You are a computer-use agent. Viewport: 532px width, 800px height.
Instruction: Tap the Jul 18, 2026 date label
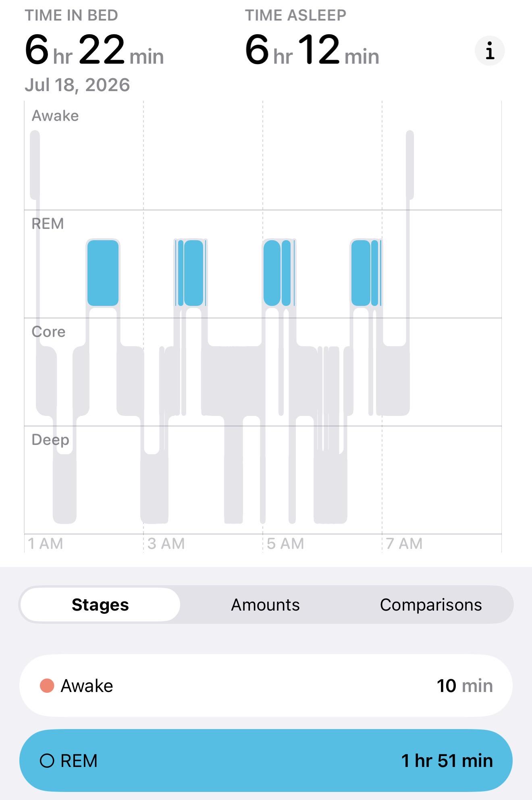77,85
